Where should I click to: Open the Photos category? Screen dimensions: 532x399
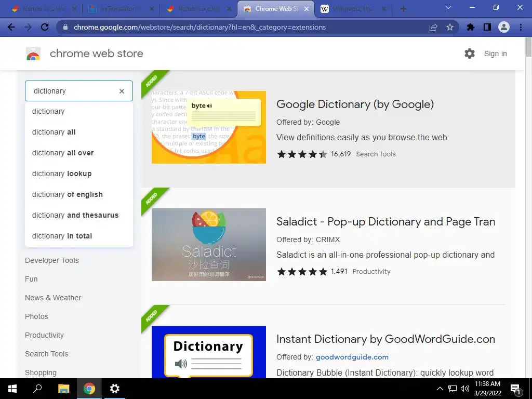click(x=37, y=316)
